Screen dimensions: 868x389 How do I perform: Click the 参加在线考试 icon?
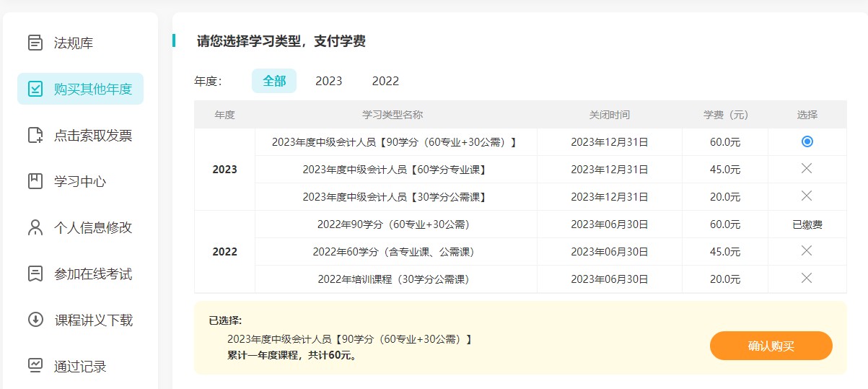(x=35, y=274)
